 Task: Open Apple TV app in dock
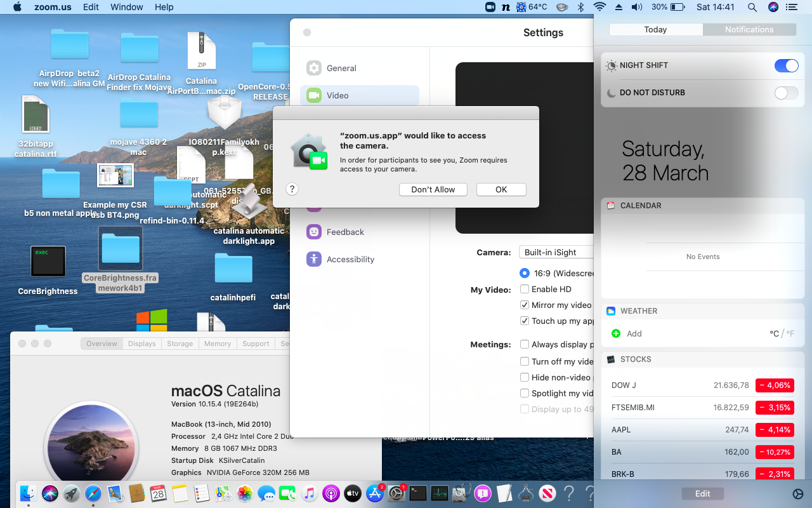[x=353, y=493]
